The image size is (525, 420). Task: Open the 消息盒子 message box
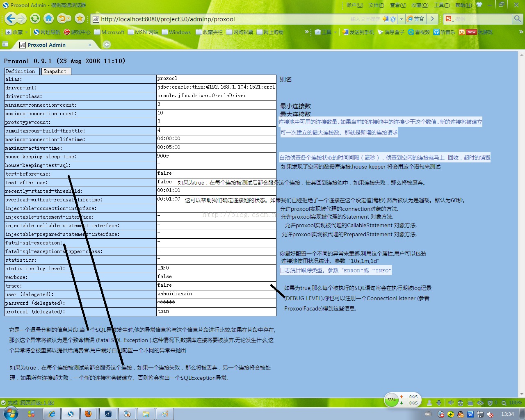click(391, 32)
